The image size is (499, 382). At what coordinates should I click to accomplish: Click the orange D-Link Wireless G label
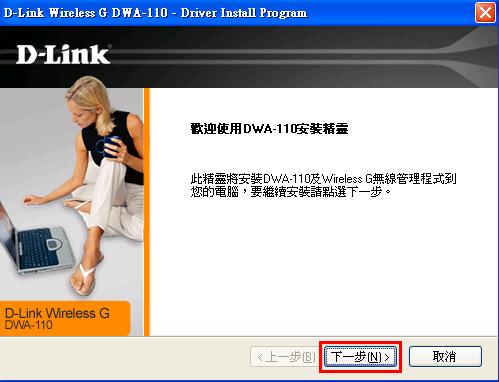57,313
